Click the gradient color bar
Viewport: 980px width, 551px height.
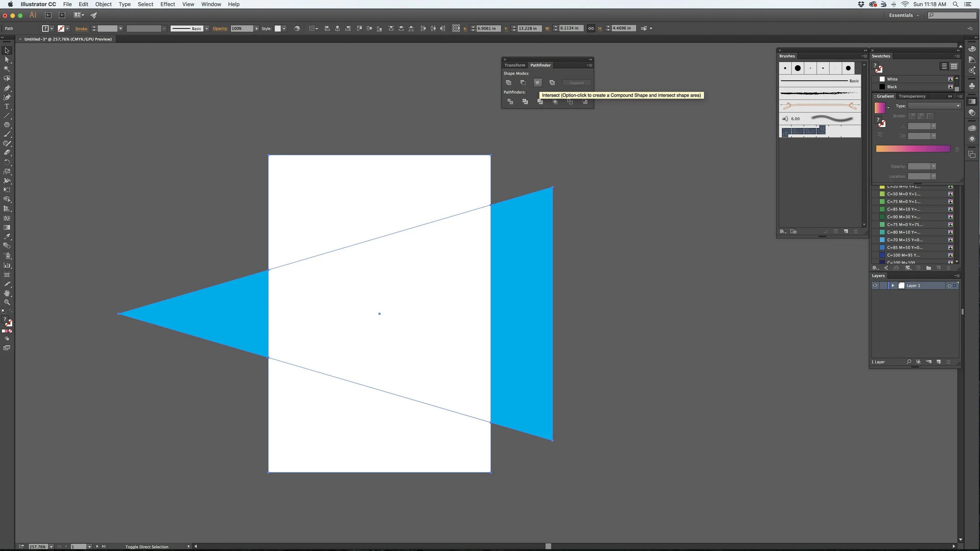tap(913, 149)
